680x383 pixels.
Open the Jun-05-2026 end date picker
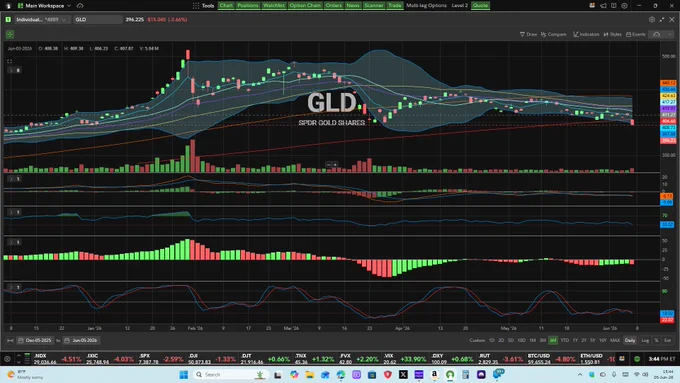[x=82, y=340]
